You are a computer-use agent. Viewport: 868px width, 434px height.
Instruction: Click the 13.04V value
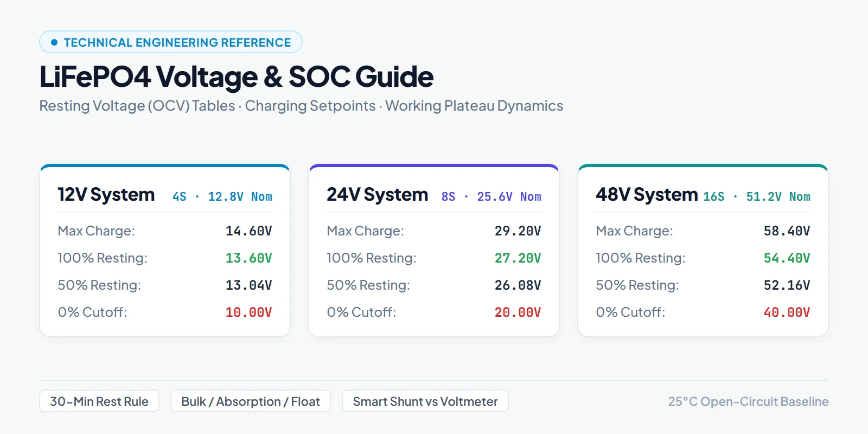(x=248, y=285)
